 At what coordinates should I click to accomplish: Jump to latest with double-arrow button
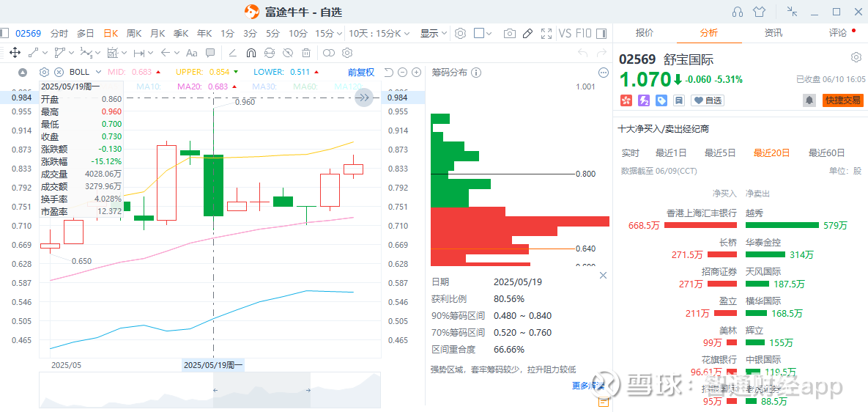[364, 98]
